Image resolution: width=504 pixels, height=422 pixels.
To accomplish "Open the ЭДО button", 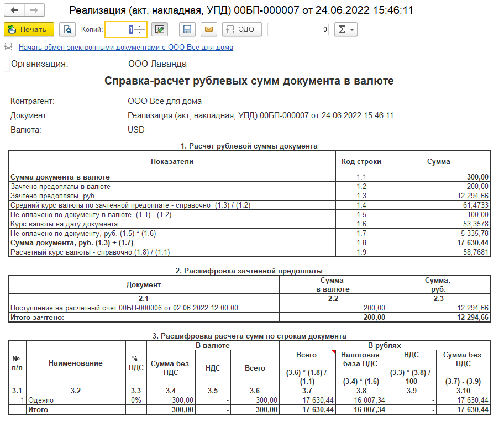I will pos(242,29).
